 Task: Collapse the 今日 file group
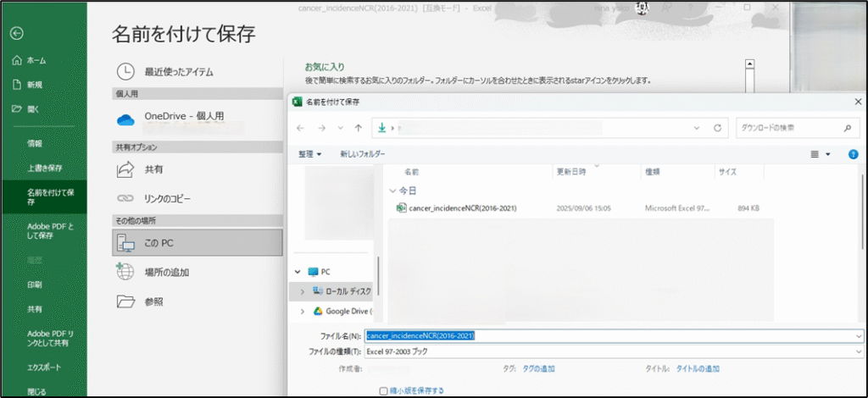[392, 191]
